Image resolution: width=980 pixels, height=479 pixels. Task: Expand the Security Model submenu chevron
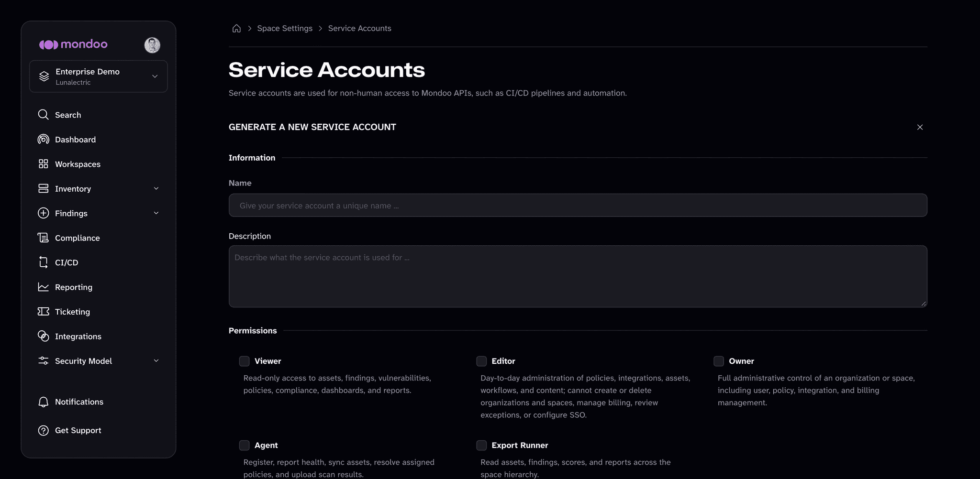[156, 361]
